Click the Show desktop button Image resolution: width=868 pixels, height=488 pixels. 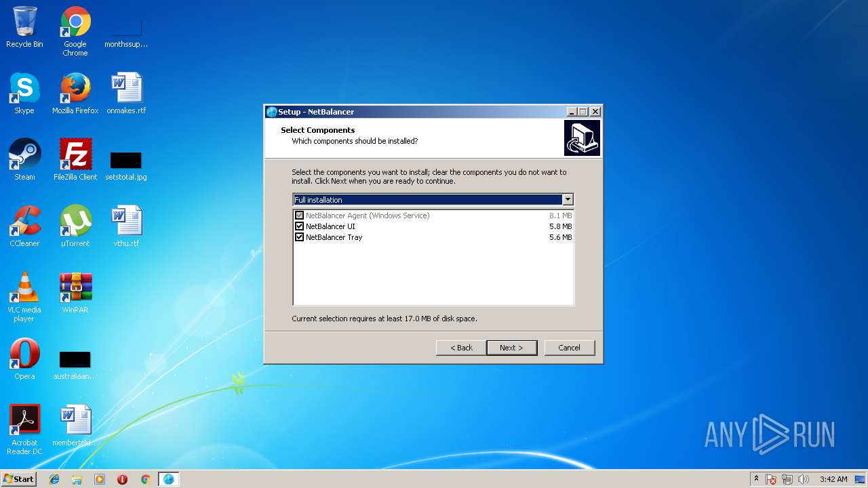click(861, 479)
